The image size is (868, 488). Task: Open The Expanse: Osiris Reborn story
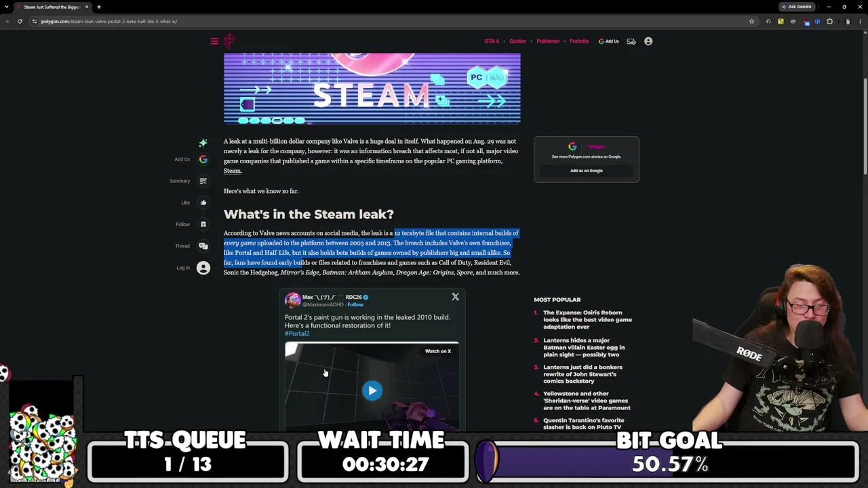coord(587,320)
